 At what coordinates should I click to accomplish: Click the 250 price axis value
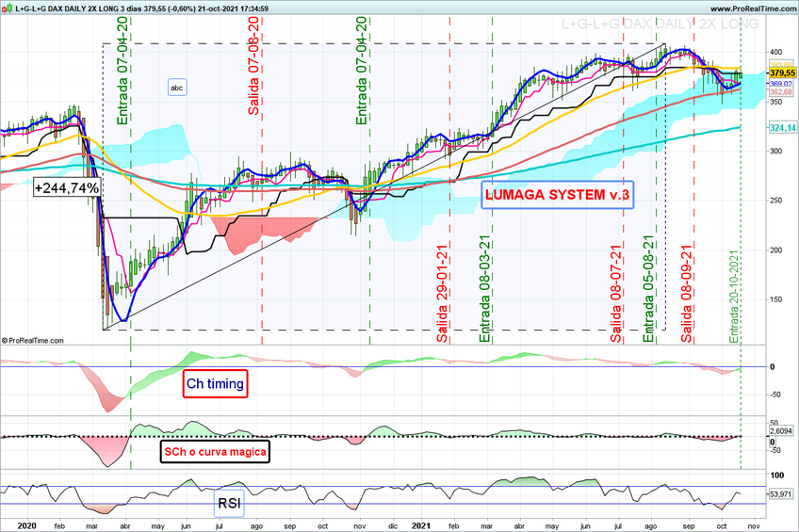tap(775, 201)
